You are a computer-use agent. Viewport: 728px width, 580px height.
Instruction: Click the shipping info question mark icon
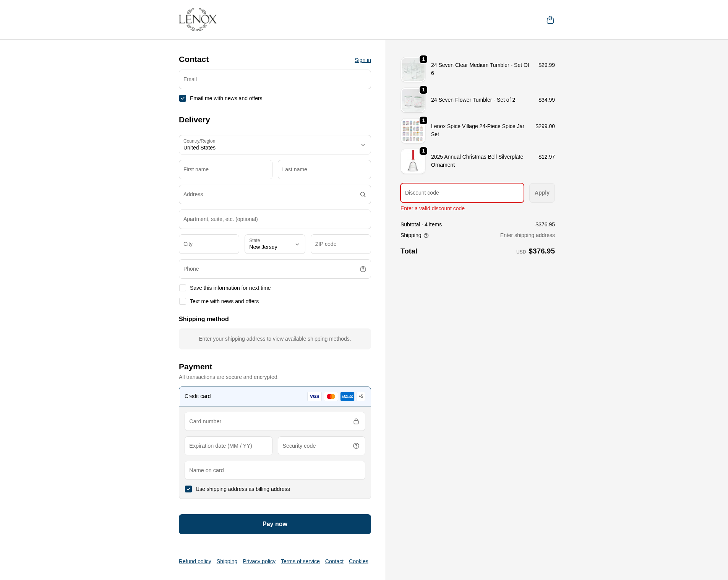click(x=426, y=236)
